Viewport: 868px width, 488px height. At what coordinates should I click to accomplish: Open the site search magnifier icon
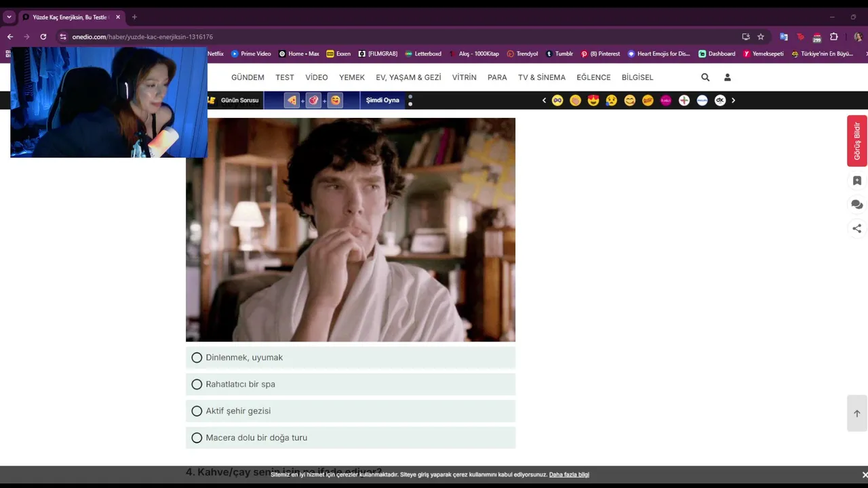coord(705,77)
